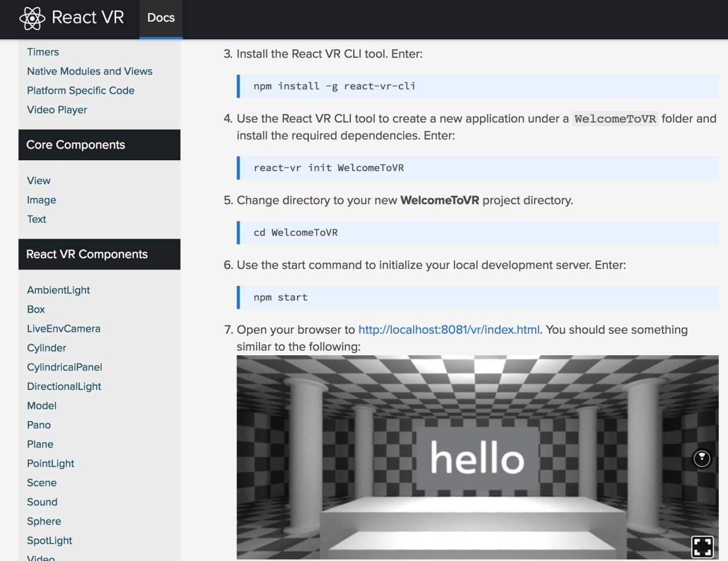Image resolution: width=728 pixels, height=561 pixels.
Task: Open the AmbientLight component page
Action: tap(59, 290)
